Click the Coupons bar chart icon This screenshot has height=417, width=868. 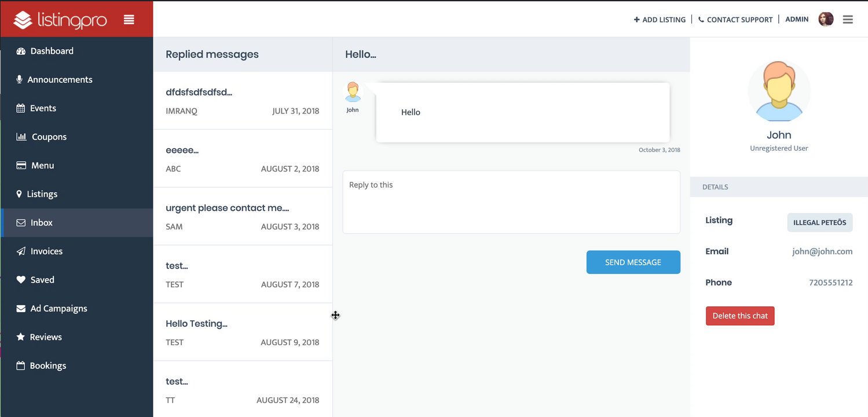(21, 137)
